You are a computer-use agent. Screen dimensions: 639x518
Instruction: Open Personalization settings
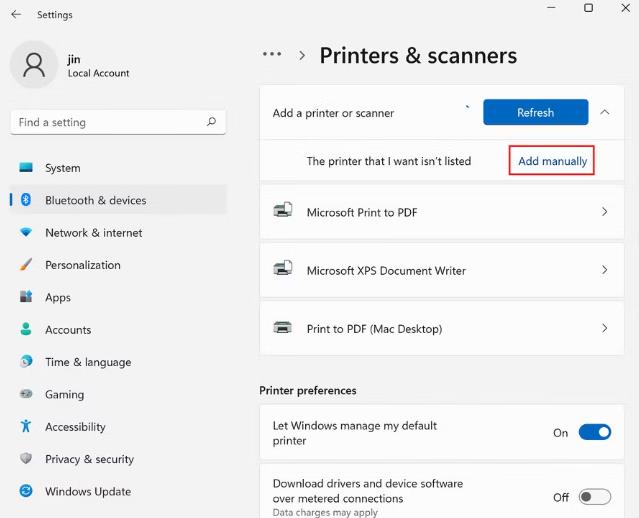[x=118, y=265]
